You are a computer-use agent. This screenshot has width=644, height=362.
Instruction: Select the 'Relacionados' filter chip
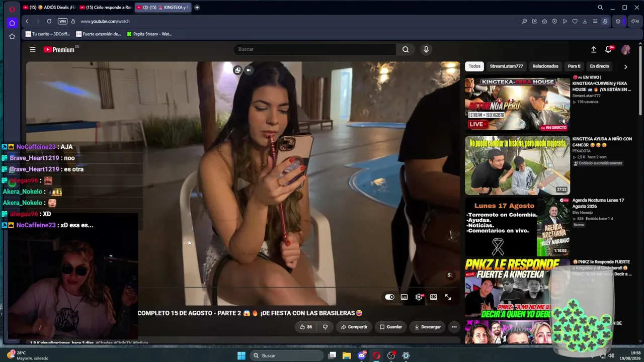(545, 66)
